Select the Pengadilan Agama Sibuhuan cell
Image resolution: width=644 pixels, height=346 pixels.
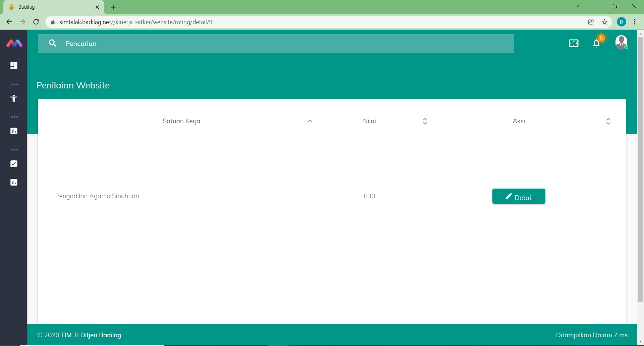pos(97,196)
